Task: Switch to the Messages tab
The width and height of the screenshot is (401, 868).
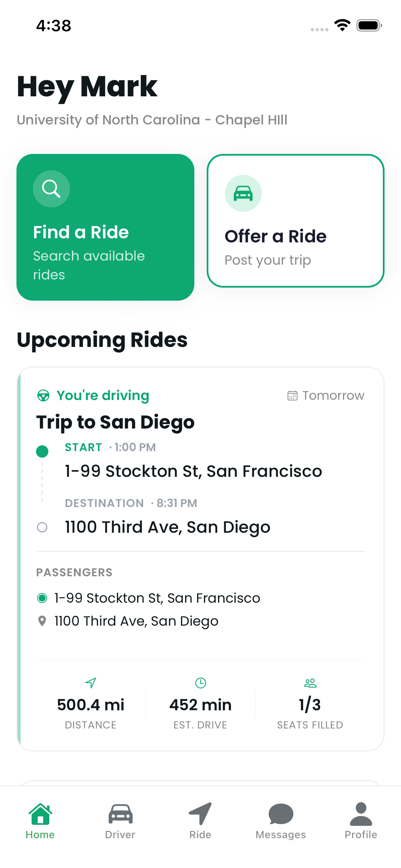Action: 281,821
